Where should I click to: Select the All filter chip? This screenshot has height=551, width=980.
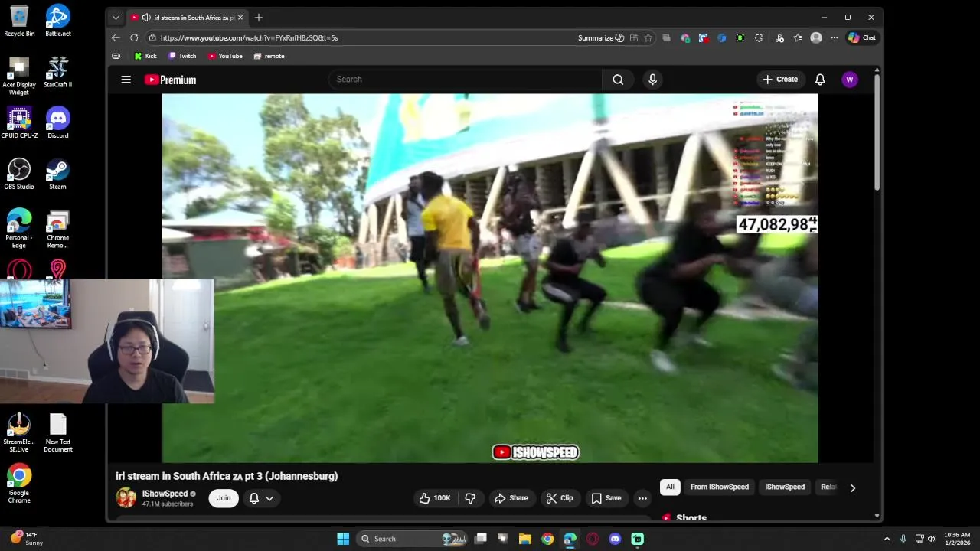(x=670, y=487)
